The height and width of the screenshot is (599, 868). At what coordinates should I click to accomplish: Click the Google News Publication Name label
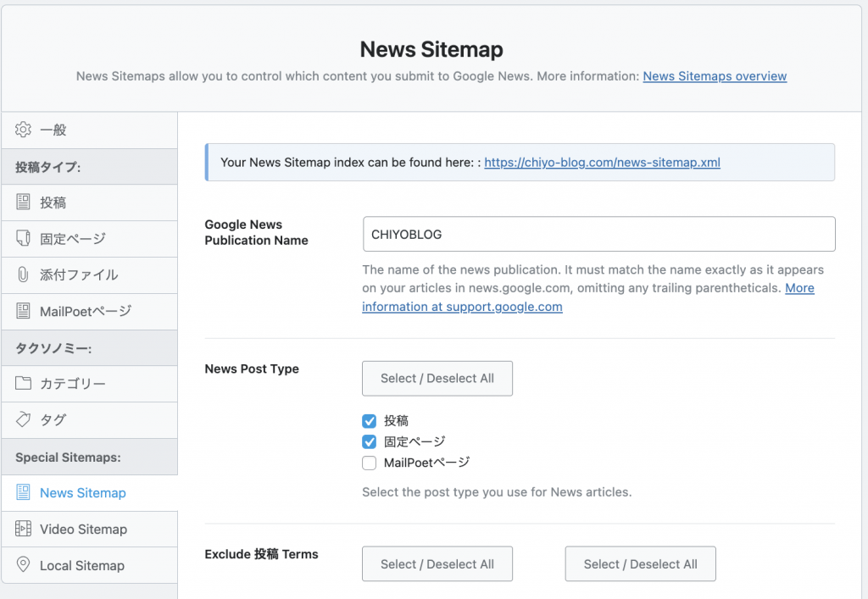pyautogui.click(x=256, y=232)
